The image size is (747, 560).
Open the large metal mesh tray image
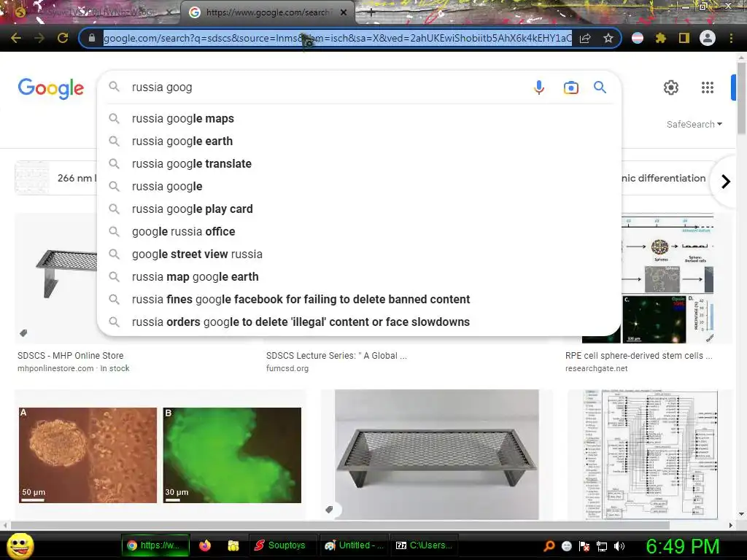click(x=437, y=455)
